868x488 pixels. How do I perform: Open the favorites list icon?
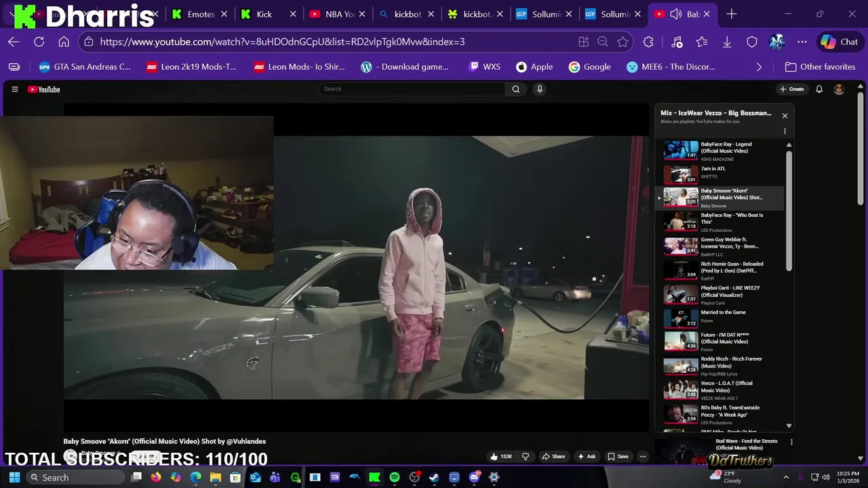702,42
